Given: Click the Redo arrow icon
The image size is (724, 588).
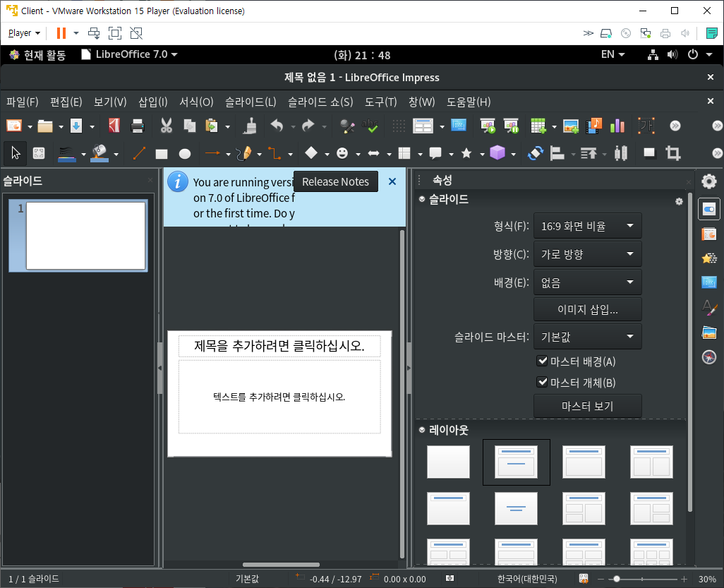Looking at the screenshot, I should (308, 126).
